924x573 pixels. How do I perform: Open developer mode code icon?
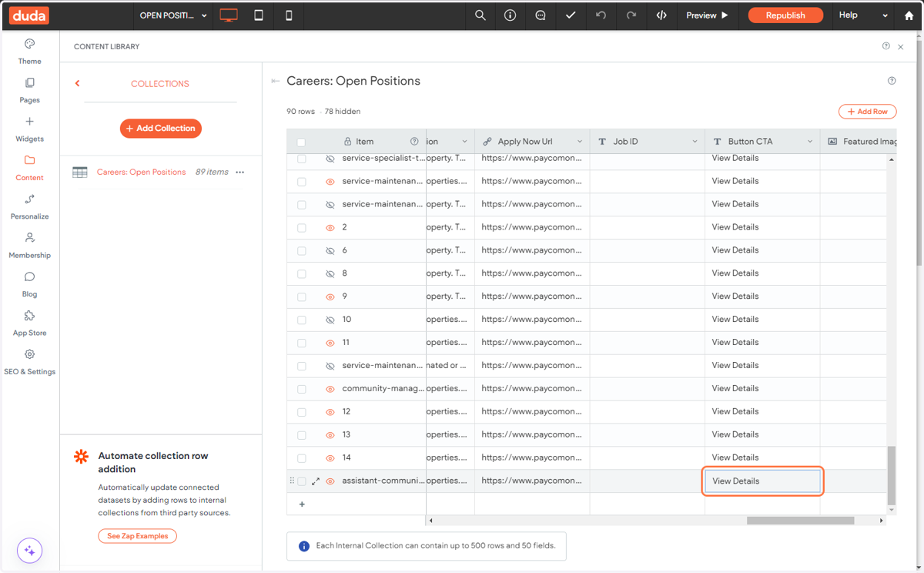coord(661,15)
